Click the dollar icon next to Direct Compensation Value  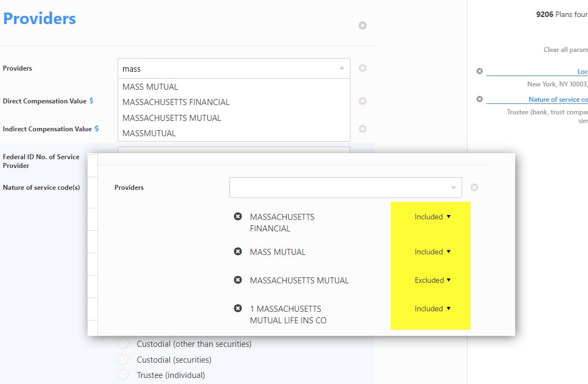point(91,101)
